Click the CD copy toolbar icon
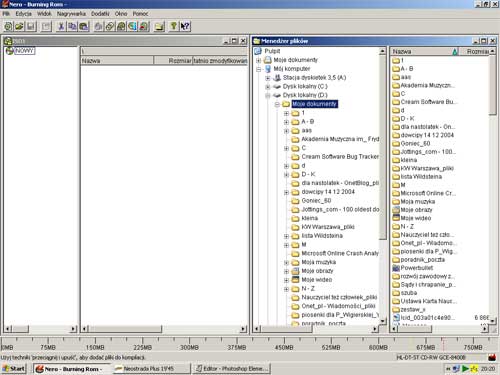Viewport: 500px width, 375px height. 110,26
